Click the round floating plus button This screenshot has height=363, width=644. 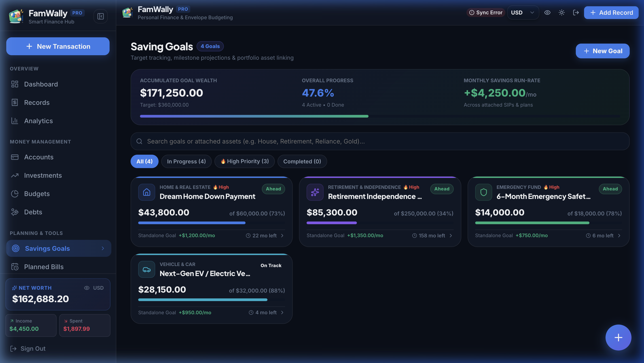pyautogui.click(x=618, y=338)
